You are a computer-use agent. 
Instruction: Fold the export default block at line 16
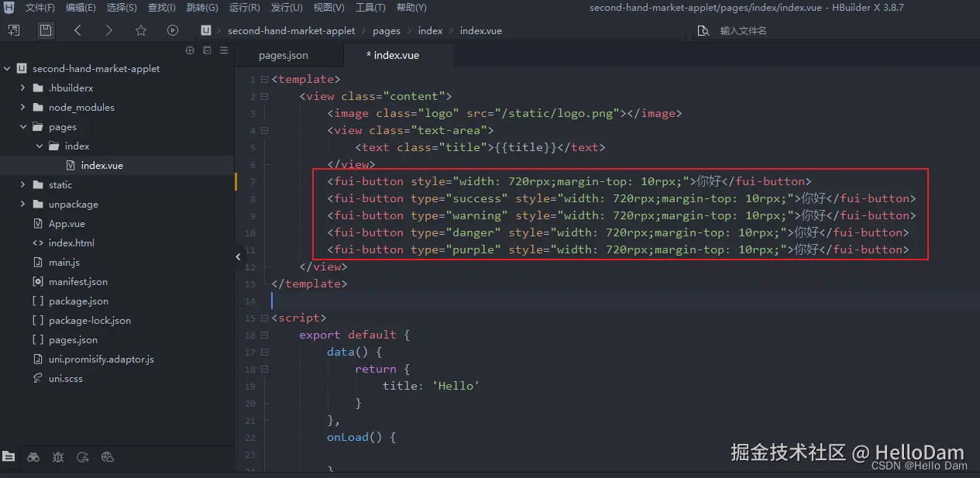coord(265,335)
